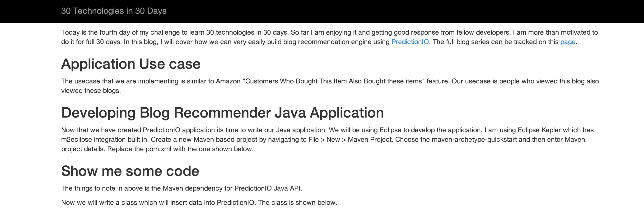Click the word "Amazon" in the use case text

[228, 81]
